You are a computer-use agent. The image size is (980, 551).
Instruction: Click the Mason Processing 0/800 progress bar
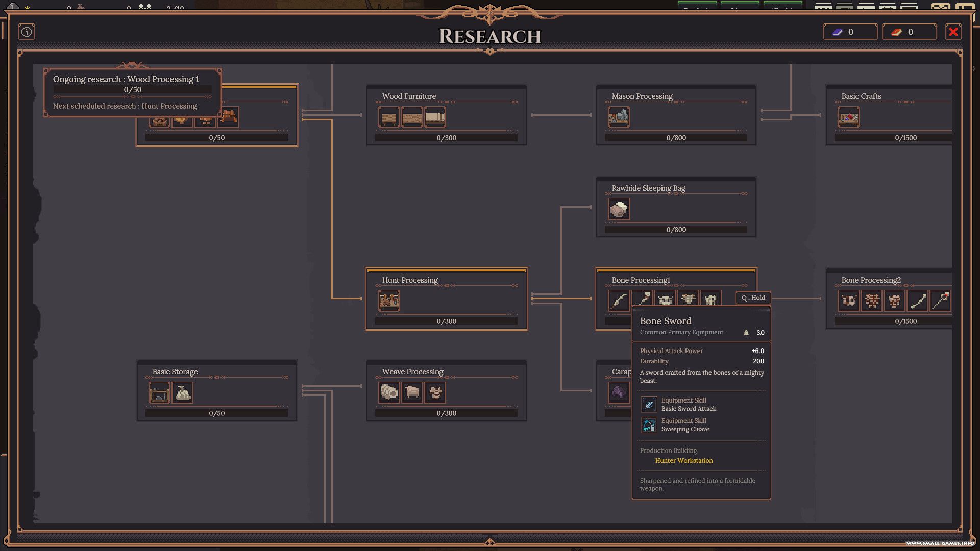[x=676, y=138]
